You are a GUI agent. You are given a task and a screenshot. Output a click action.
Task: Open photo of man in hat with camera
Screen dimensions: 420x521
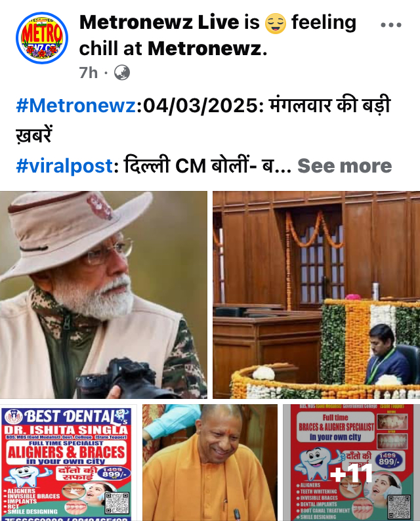coord(103,295)
